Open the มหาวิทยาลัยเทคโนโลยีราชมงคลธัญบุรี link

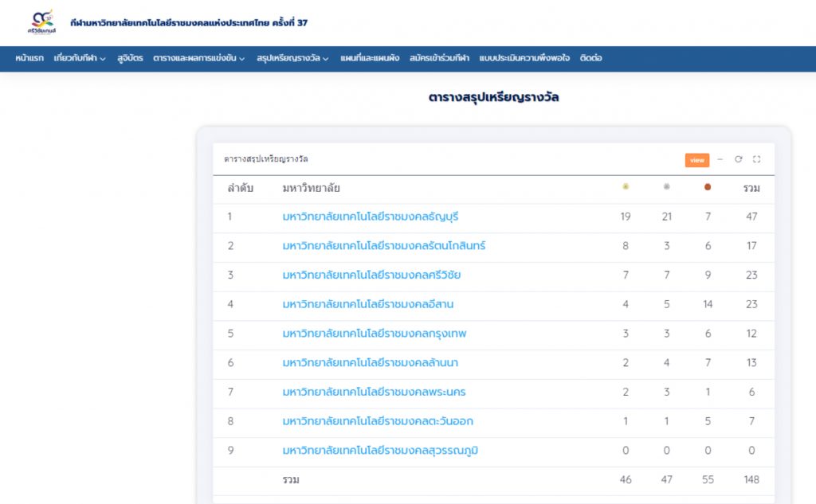[x=371, y=217]
